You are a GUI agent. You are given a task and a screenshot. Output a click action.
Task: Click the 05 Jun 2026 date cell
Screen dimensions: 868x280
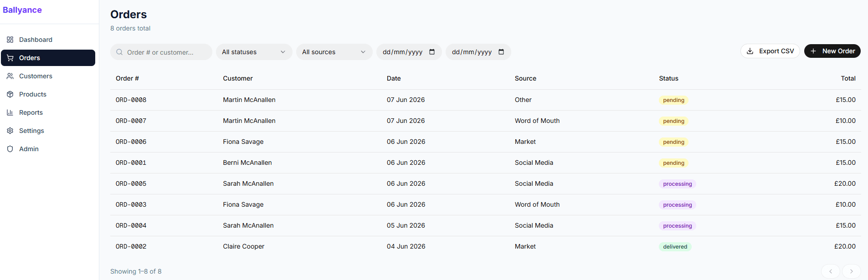[x=406, y=225]
